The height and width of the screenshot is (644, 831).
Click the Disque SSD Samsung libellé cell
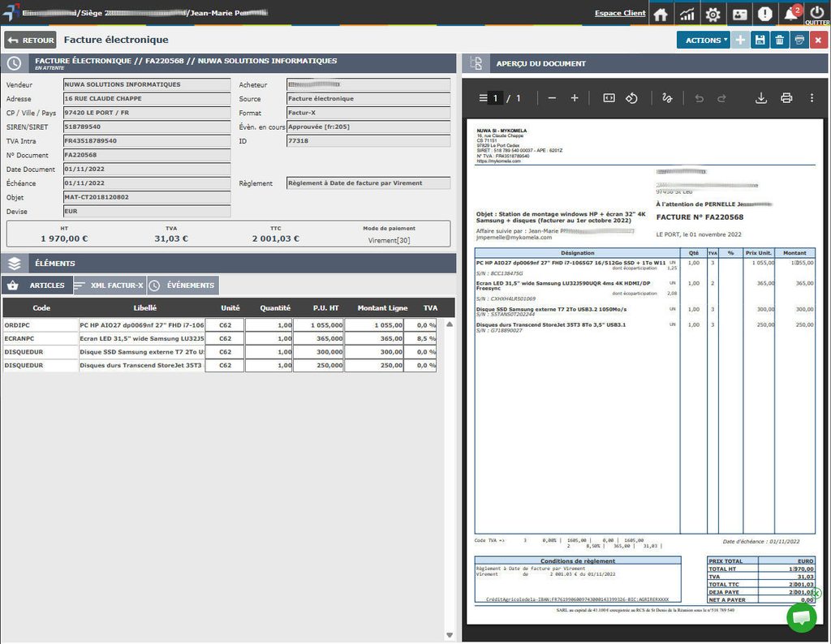coord(141,352)
